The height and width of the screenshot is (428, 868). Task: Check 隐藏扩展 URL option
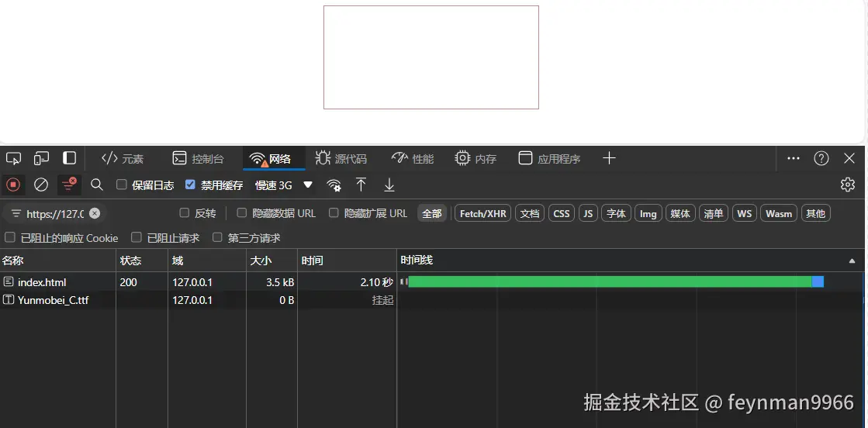pos(334,212)
